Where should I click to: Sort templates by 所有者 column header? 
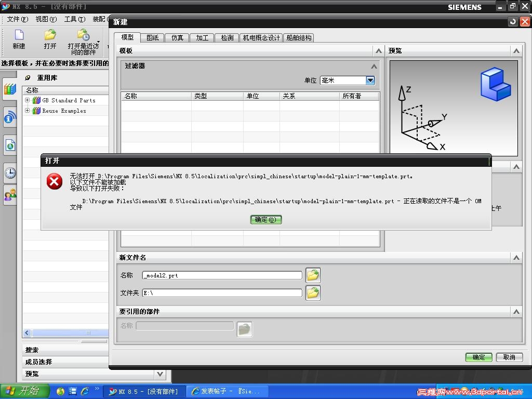coord(359,96)
